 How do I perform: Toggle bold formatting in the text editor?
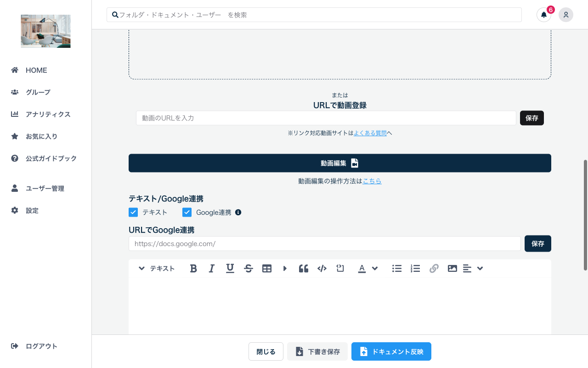point(193,268)
